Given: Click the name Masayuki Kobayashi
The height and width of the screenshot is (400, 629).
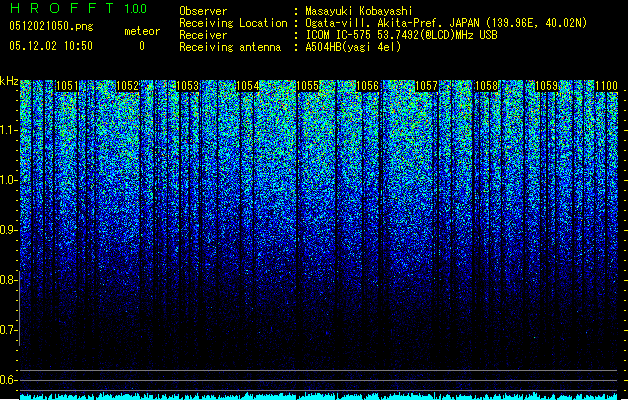Looking at the screenshot, I should (x=359, y=11).
